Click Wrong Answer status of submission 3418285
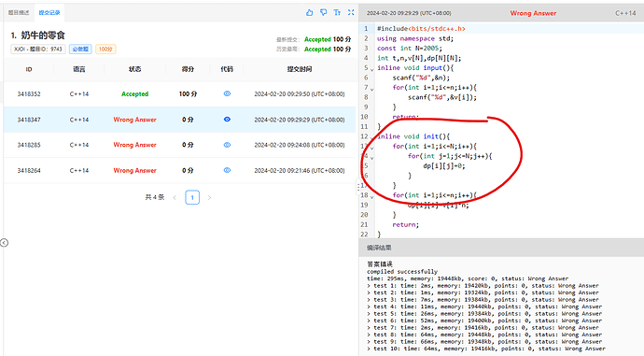The width and height of the screenshot is (644, 356). [134, 145]
